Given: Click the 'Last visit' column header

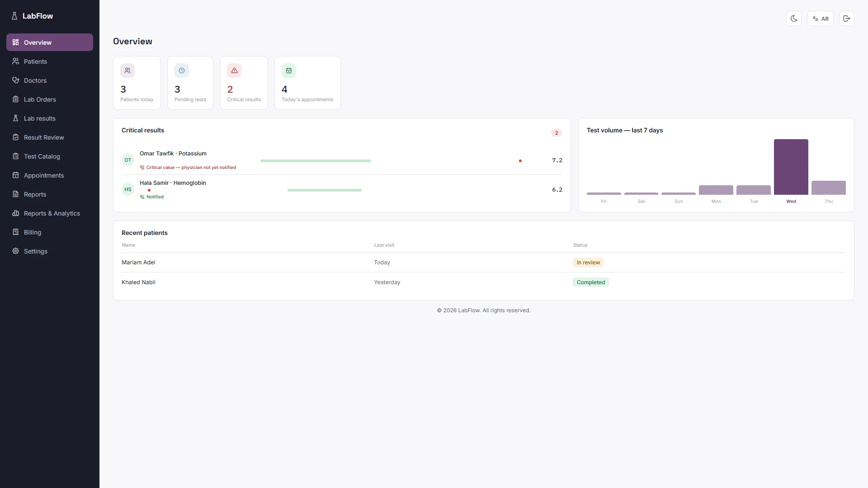Looking at the screenshot, I should [384, 245].
